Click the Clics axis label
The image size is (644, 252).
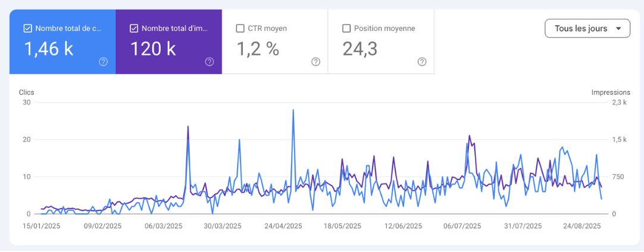(x=27, y=92)
